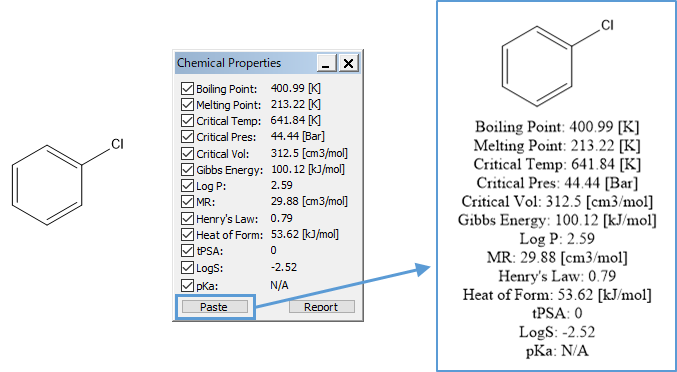Select the pasted chlorobenzene structure drawing
The image size is (677, 372).
tap(557, 63)
